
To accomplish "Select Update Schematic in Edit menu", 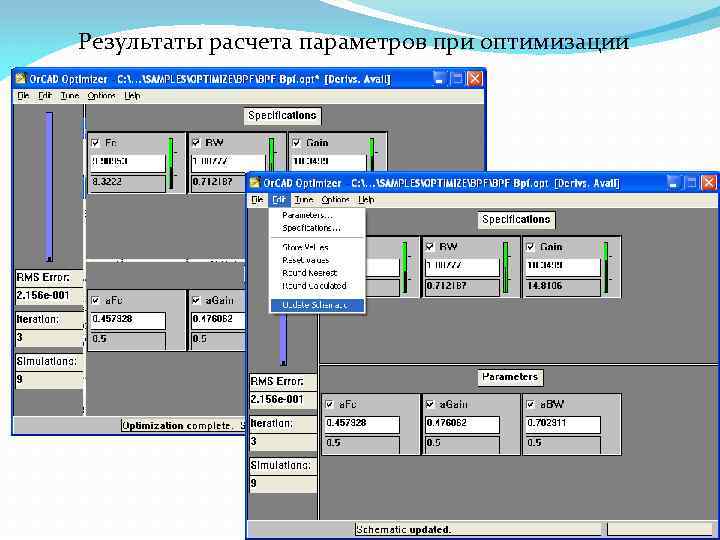I will [x=317, y=305].
